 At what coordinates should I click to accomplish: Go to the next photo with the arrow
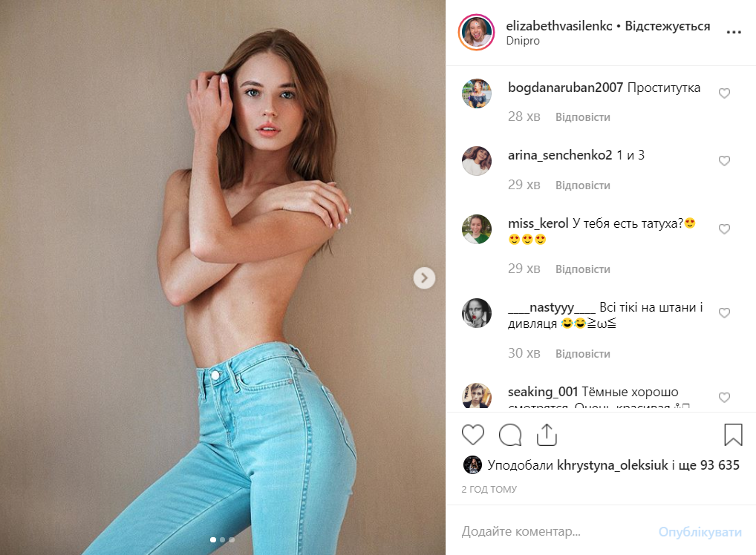point(424,278)
